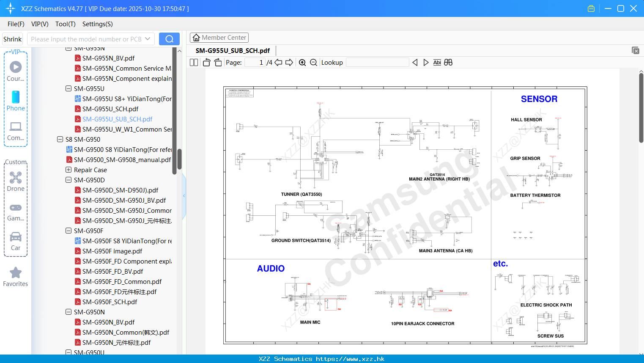
Task: Open the model number dropdown arrow
Action: (x=148, y=39)
